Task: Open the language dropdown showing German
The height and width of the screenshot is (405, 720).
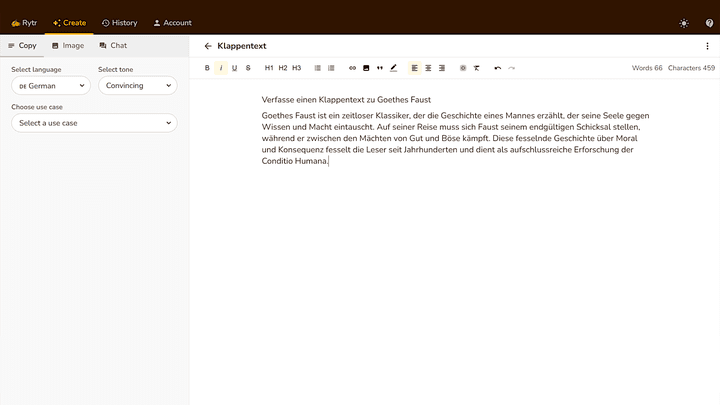Action: pos(51,85)
